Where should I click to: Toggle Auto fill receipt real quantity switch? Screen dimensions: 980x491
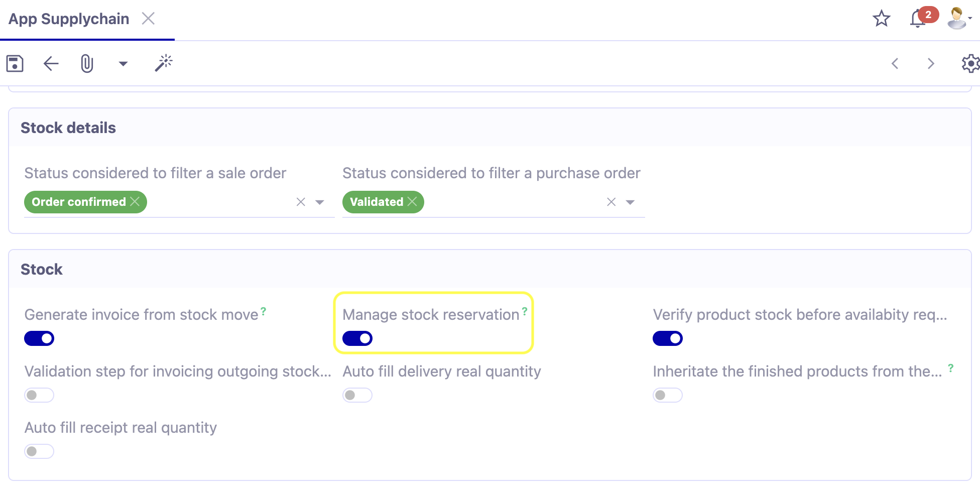pyautogui.click(x=39, y=451)
